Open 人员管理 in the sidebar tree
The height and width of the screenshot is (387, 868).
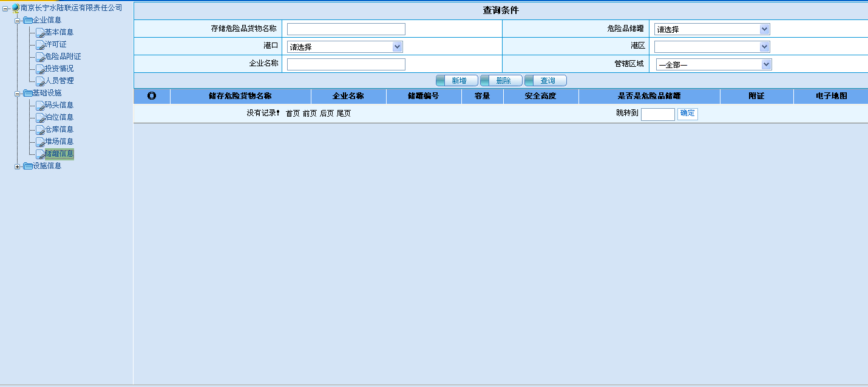click(x=59, y=81)
